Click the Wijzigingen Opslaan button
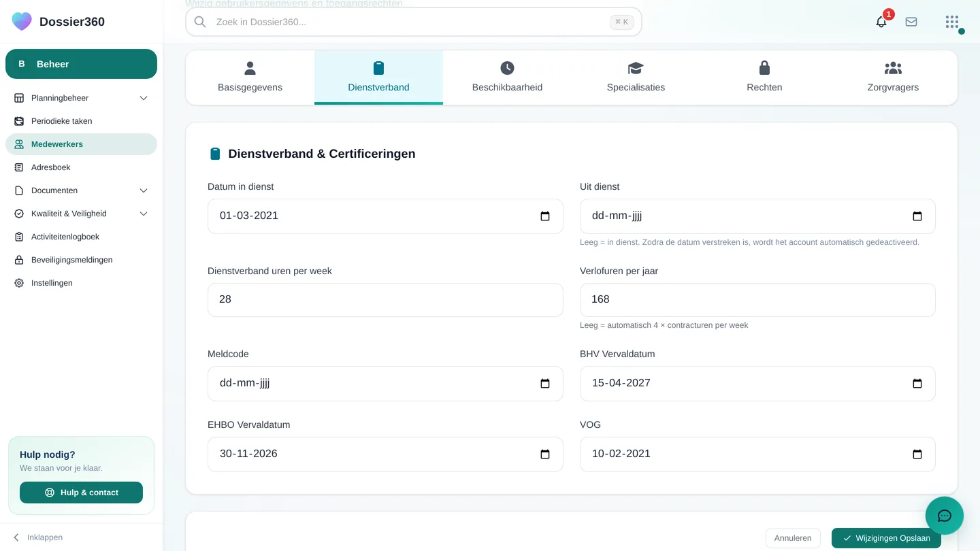 pos(886,538)
